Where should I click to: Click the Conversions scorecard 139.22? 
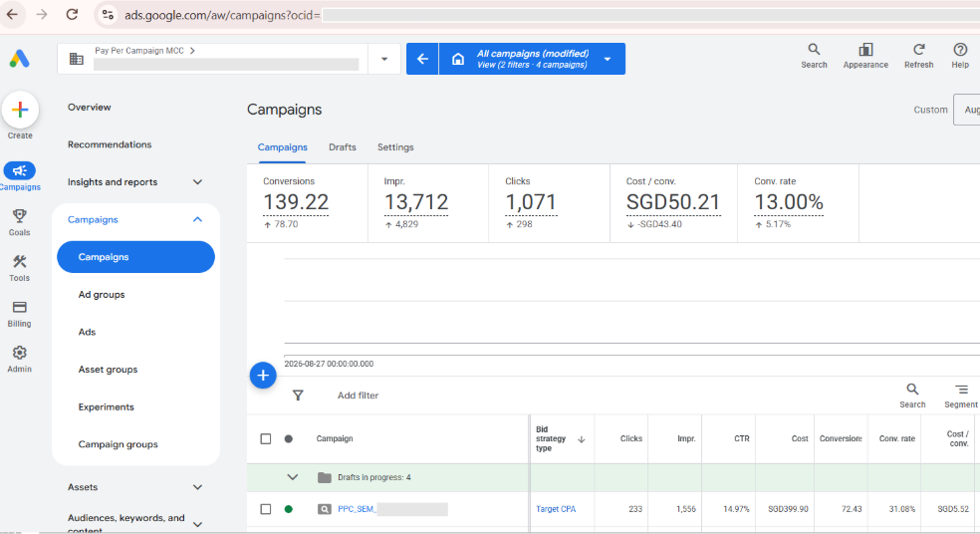click(x=308, y=203)
